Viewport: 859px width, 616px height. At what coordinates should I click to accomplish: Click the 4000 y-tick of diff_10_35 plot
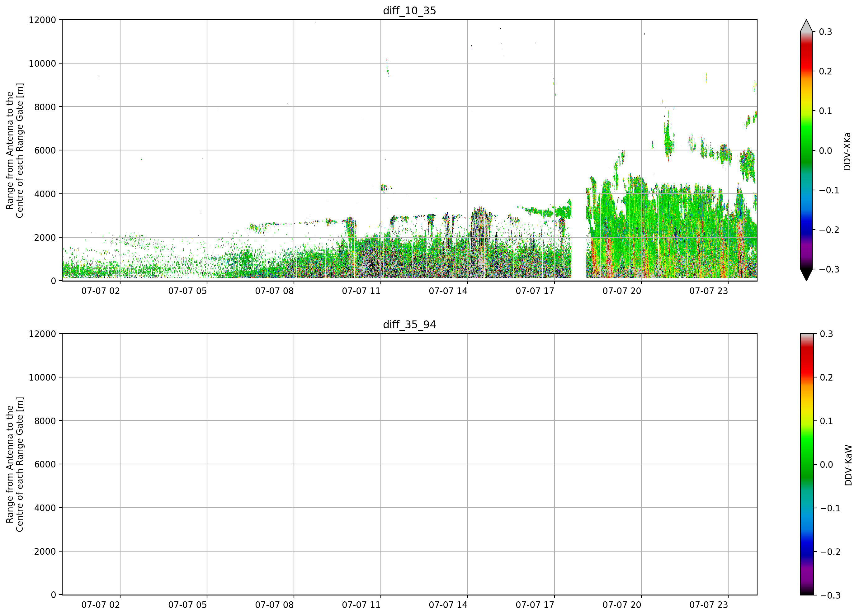45,194
